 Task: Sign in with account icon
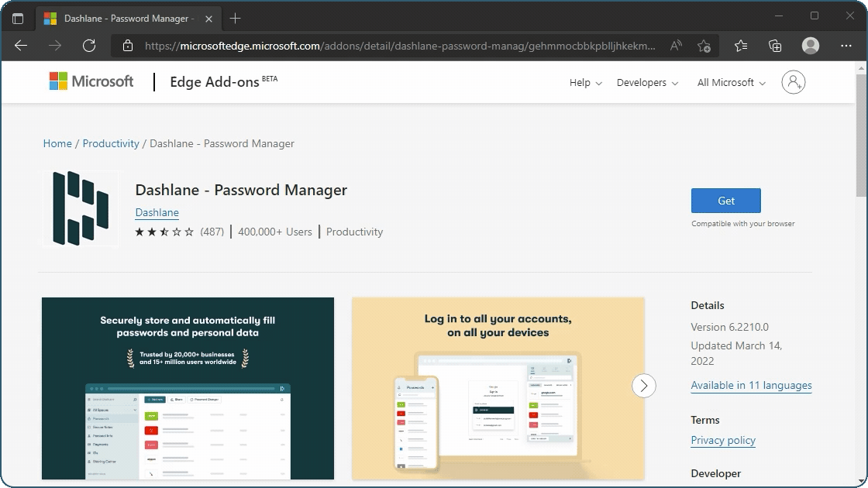click(x=794, y=82)
